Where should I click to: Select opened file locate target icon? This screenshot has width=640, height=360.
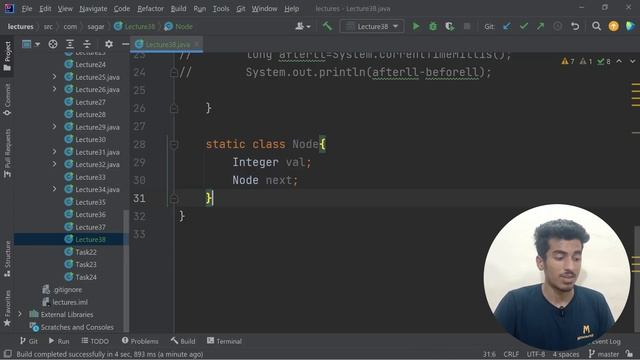pos(53,44)
